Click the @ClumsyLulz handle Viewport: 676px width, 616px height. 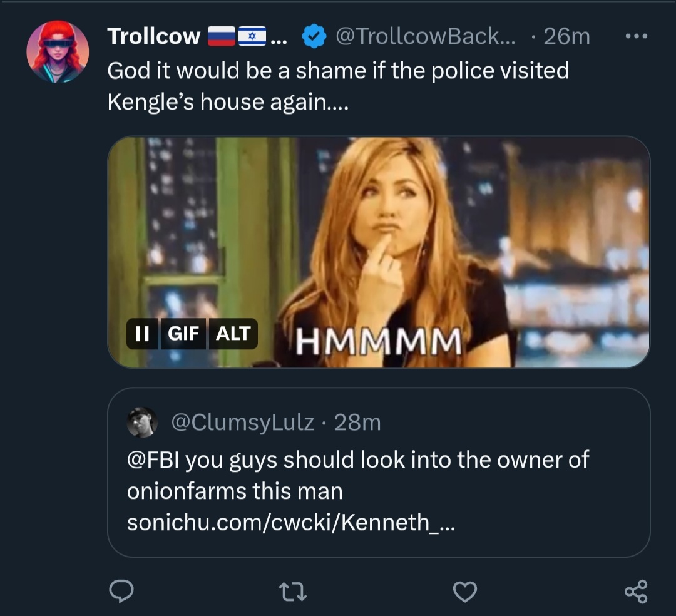tap(243, 423)
